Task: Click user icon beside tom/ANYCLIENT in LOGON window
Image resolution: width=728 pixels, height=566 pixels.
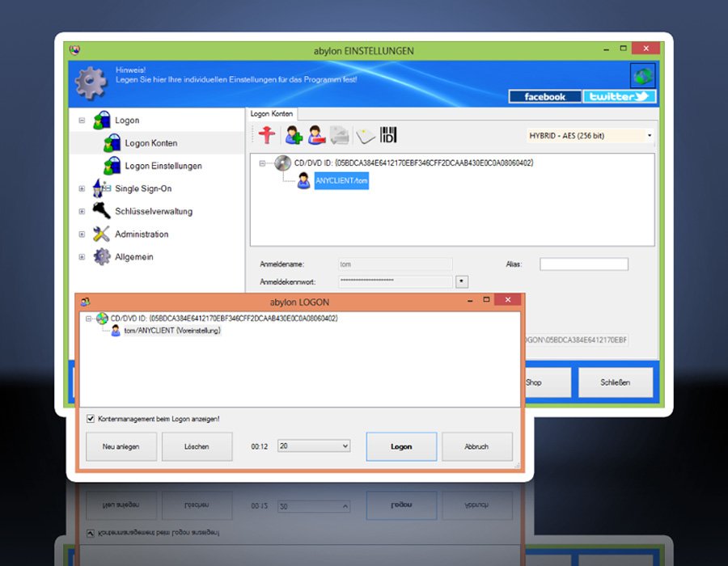Action: 116,331
